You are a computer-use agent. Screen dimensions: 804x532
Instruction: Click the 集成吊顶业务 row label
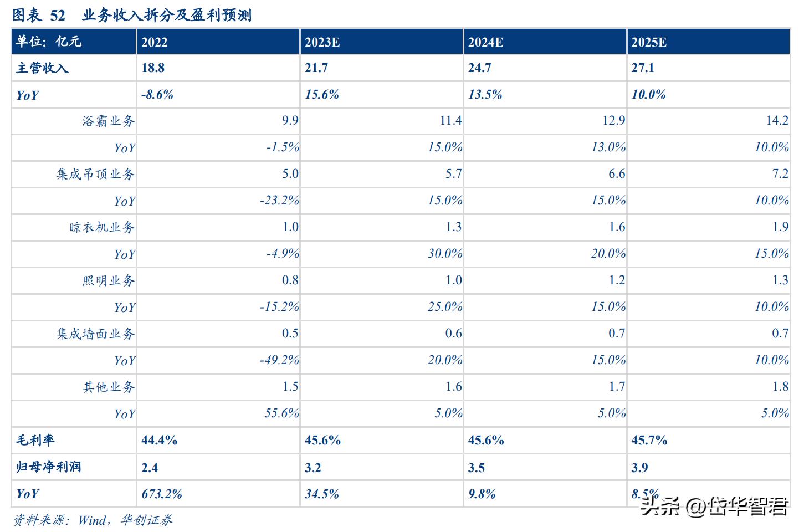tap(95, 174)
